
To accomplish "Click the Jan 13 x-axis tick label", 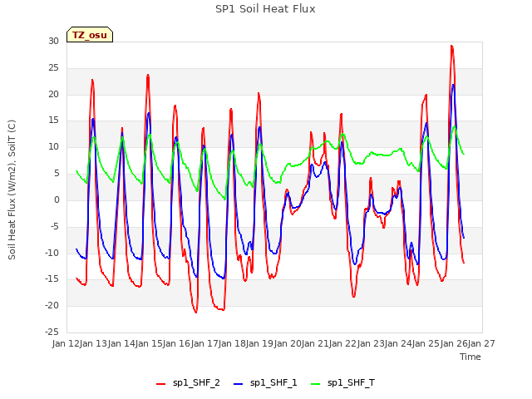I will pyautogui.click(x=94, y=343).
